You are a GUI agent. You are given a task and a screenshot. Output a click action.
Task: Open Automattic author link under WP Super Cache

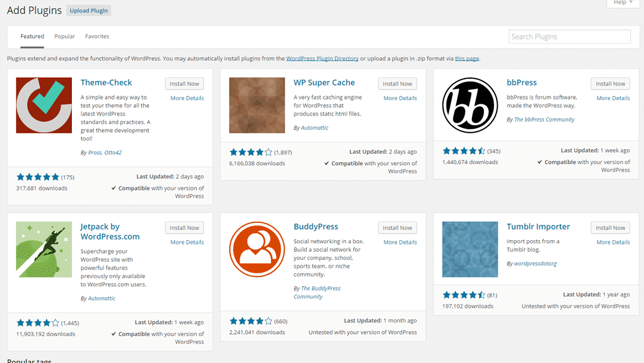tap(315, 128)
